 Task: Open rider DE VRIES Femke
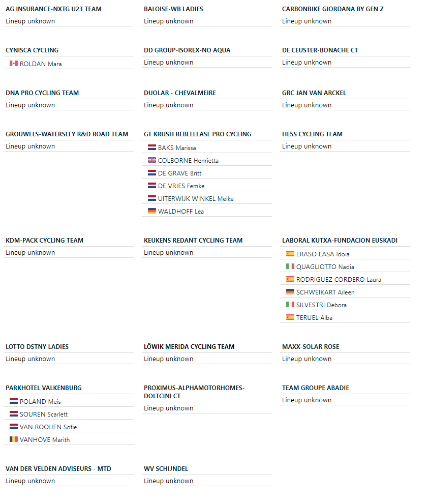pyautogui.click(x=181, y=186)
